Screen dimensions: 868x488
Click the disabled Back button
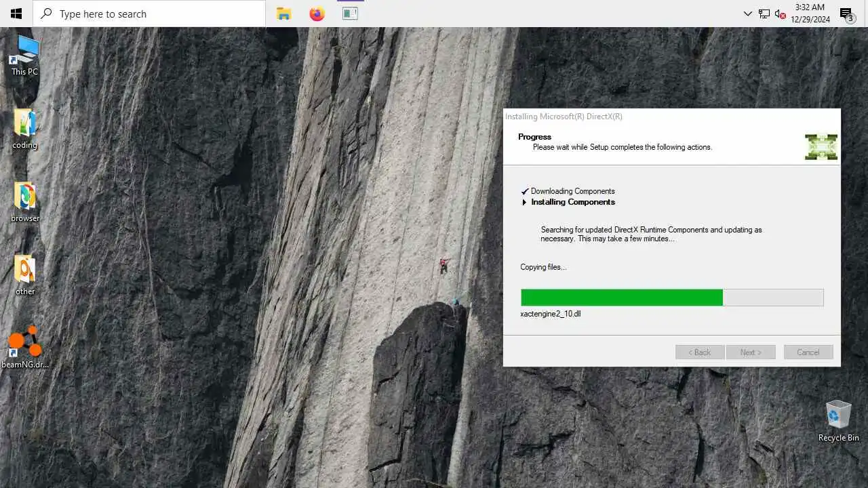pyautogui.click(x=700, y=352)
